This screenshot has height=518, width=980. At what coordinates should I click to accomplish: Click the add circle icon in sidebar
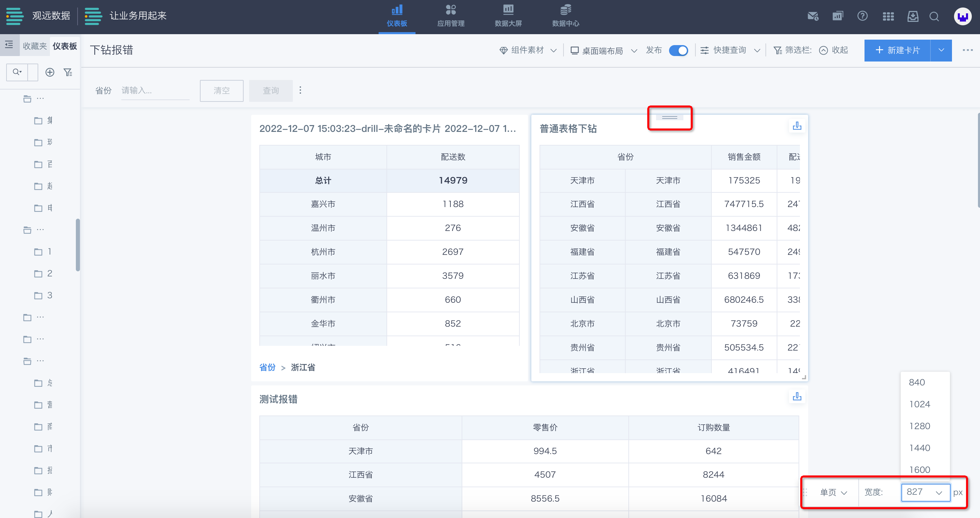[50, 72]
